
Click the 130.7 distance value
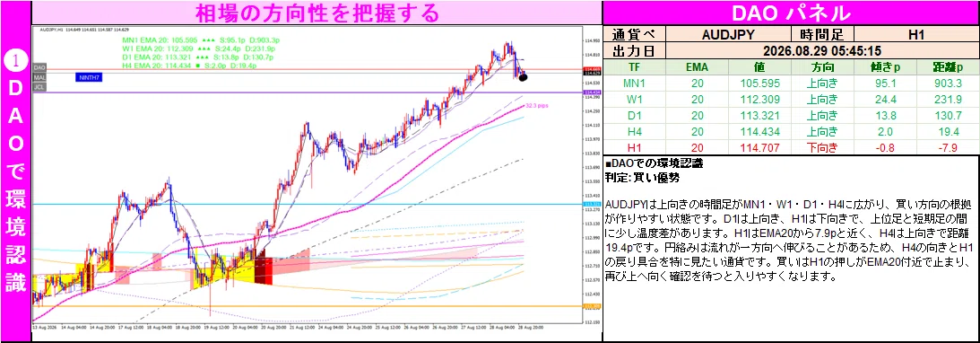tap(948, 115)
